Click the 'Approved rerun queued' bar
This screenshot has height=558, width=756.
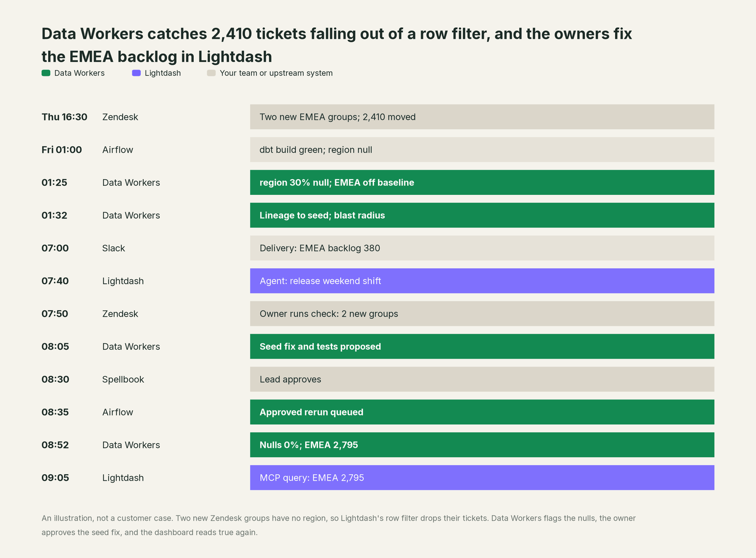[482, 412]
